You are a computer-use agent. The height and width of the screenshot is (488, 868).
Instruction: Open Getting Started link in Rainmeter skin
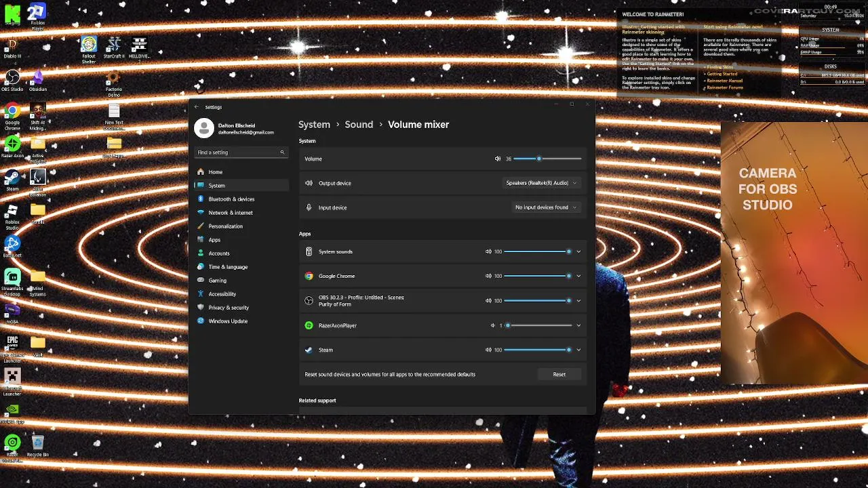pos(722,74)
